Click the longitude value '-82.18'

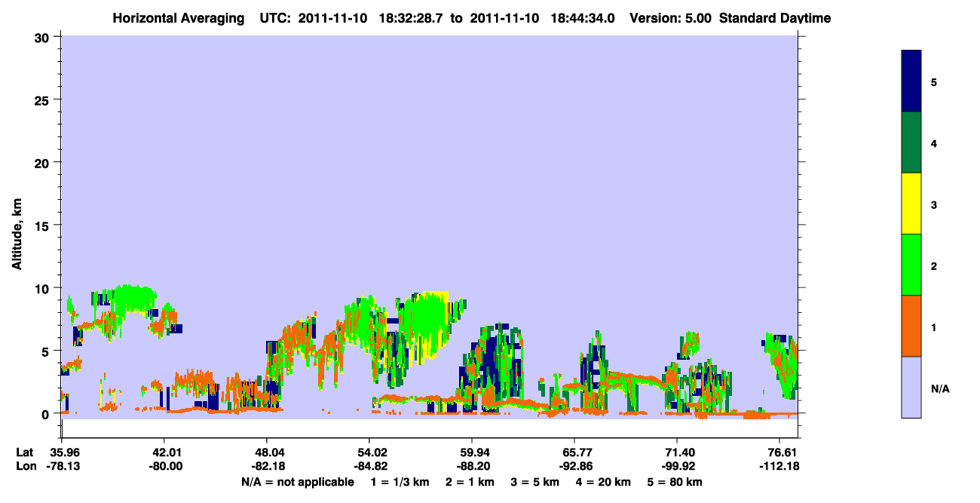[x=268, y=467]
